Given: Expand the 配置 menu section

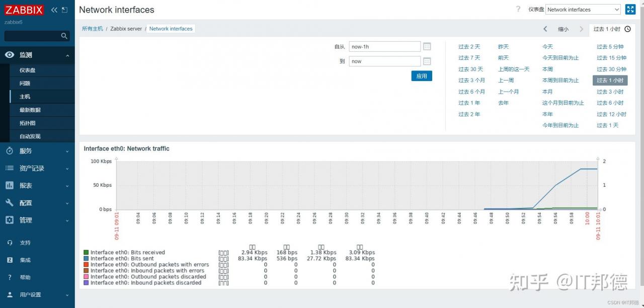Looking at the screenshot, I should [67, 203].
